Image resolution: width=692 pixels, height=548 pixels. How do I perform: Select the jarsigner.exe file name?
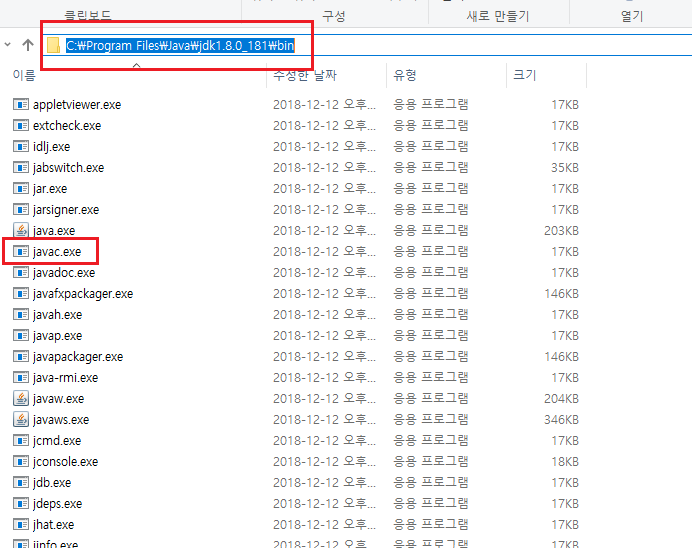tap(66, 210)
